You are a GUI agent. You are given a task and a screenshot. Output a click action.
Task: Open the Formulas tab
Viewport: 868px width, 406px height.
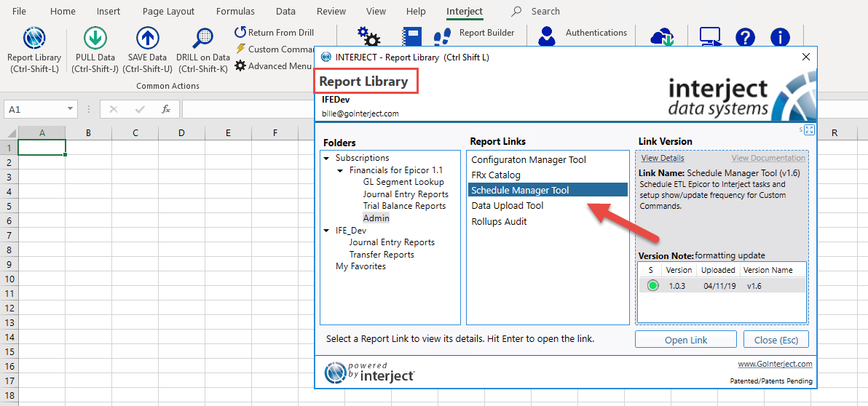coord(235,11)
